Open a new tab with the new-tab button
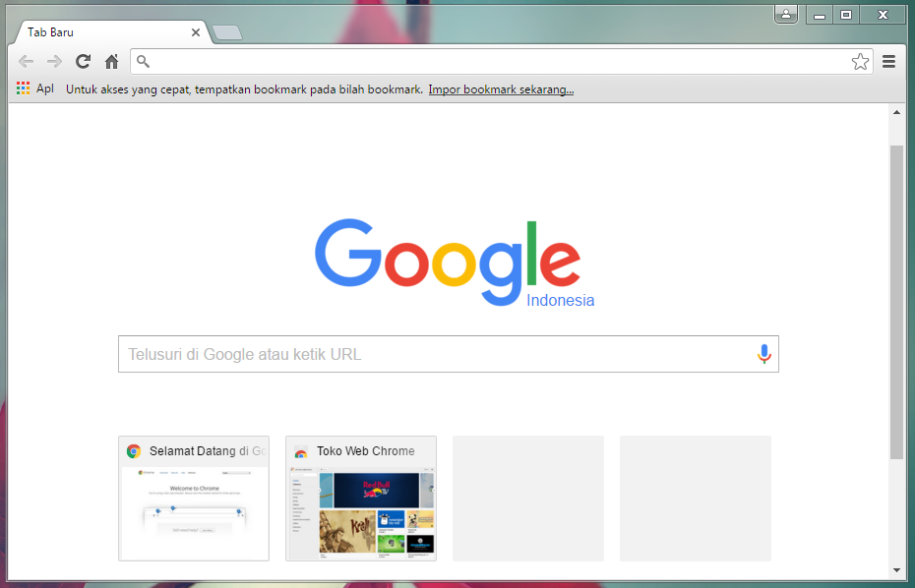This screenshot has height=588, width=915. [227, 33]
